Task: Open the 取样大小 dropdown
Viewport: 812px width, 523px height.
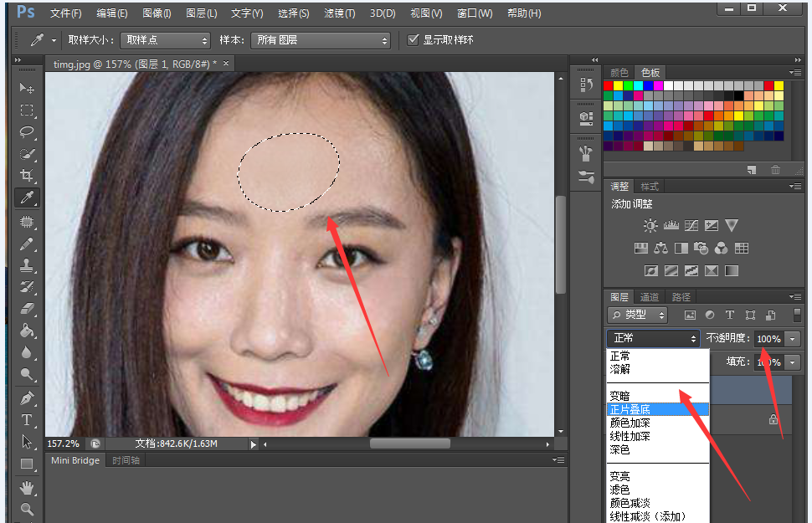Action: click(165, 40)
